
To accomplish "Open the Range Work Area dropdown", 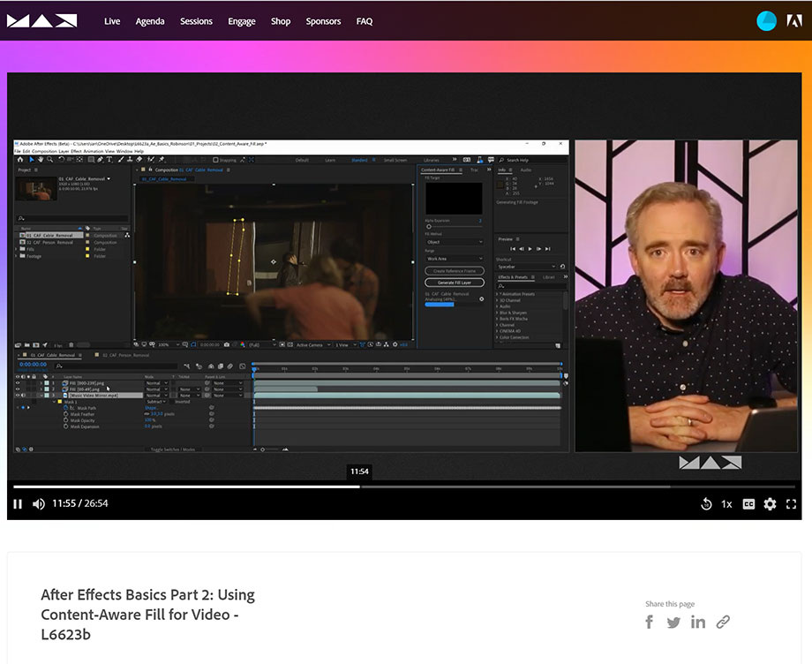I will pyautogui.click(x=455, y=259).
